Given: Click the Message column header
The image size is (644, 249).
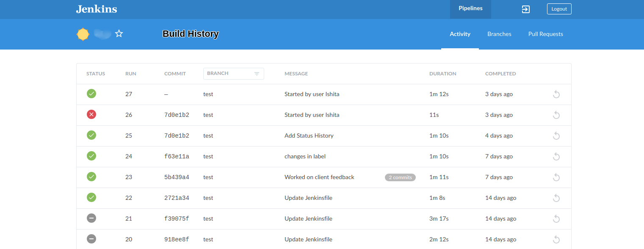Looking at the screenshot, I should click(x=296, y=74).
